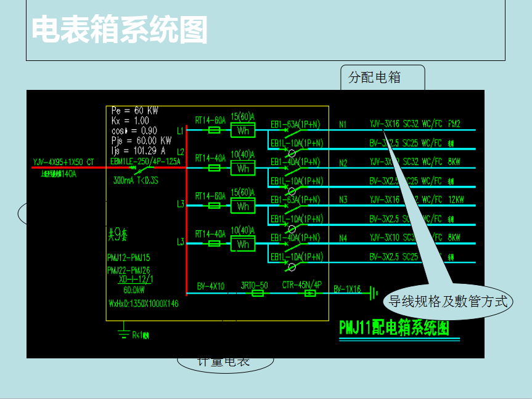Click the text Pe = 60 KW
This screenshot has height=399, width=532.
point(135,110)
